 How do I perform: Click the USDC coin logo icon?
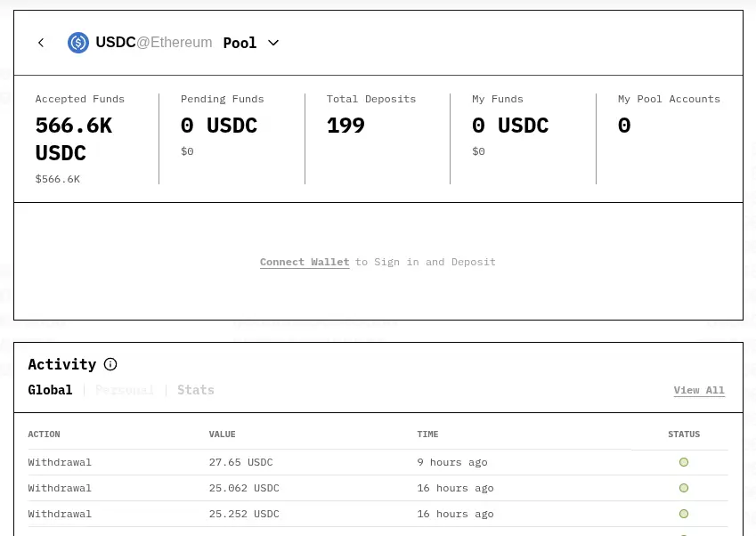click(78, 43)
